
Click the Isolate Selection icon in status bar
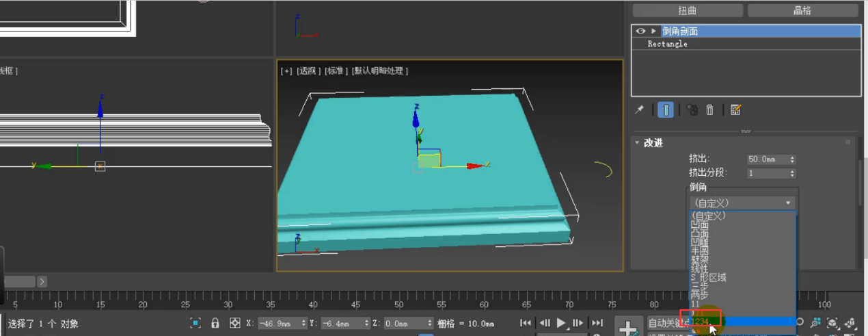[x=195, y=323]
